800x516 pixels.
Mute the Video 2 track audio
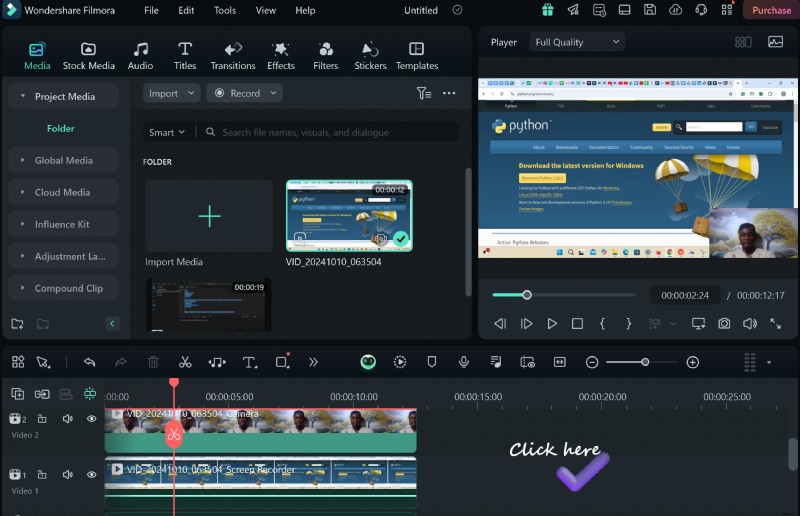[x=68, y=419]
